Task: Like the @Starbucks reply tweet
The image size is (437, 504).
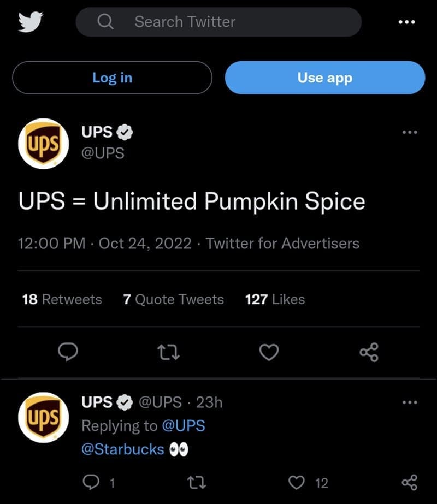Action: [296, 482]
